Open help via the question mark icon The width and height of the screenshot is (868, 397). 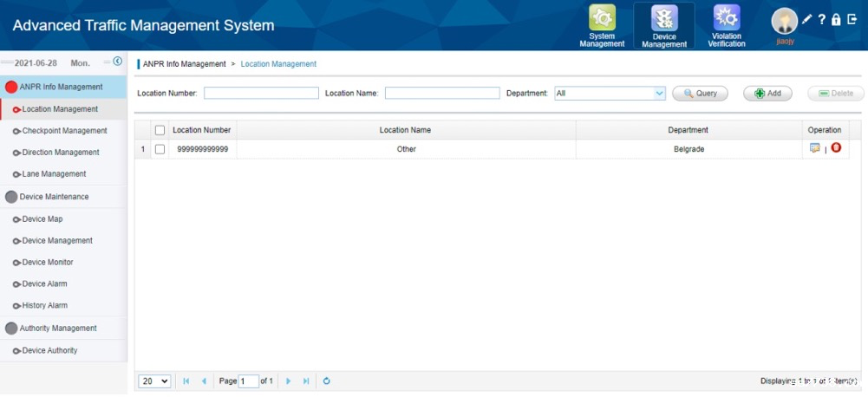point(821,19)
